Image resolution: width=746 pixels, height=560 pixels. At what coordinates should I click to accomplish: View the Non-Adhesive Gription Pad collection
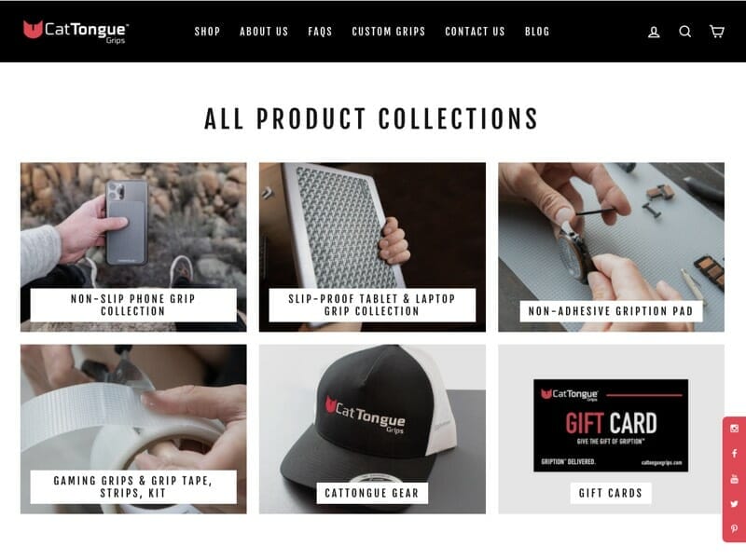(611, 247)
